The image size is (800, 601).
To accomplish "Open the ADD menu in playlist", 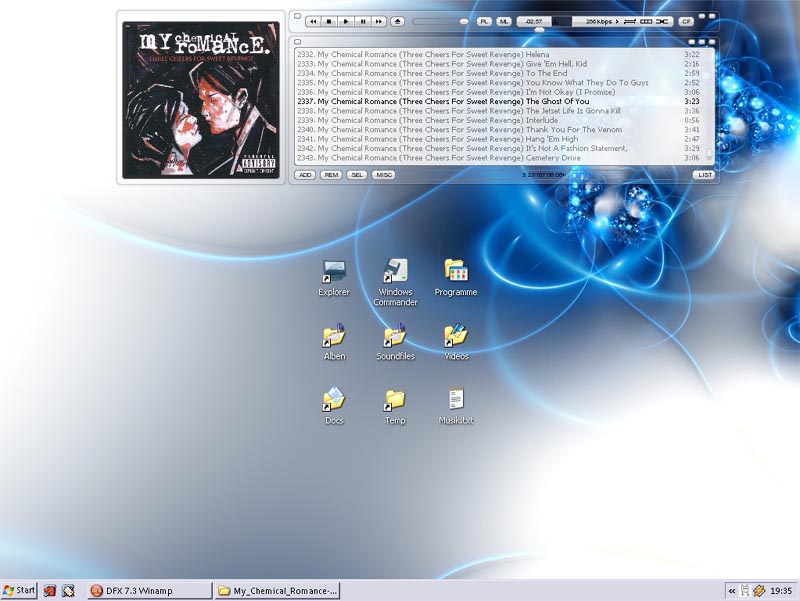I will click(305, 175).
